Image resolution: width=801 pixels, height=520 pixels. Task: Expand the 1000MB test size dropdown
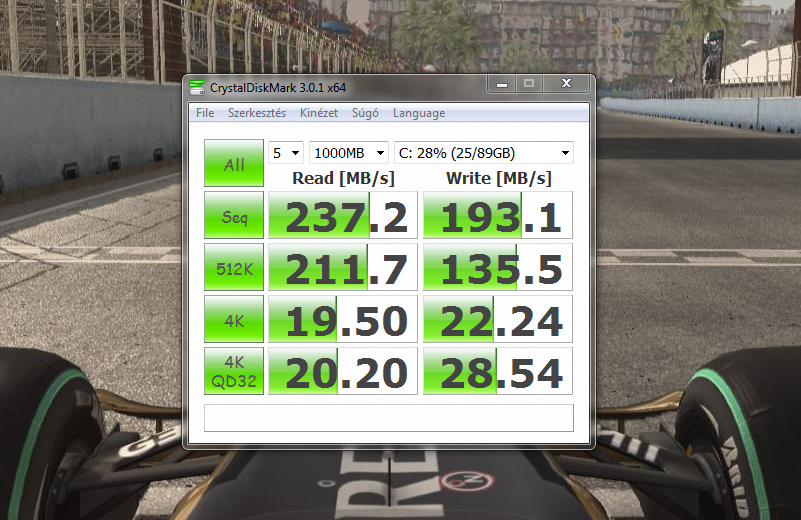coord(349,153)
